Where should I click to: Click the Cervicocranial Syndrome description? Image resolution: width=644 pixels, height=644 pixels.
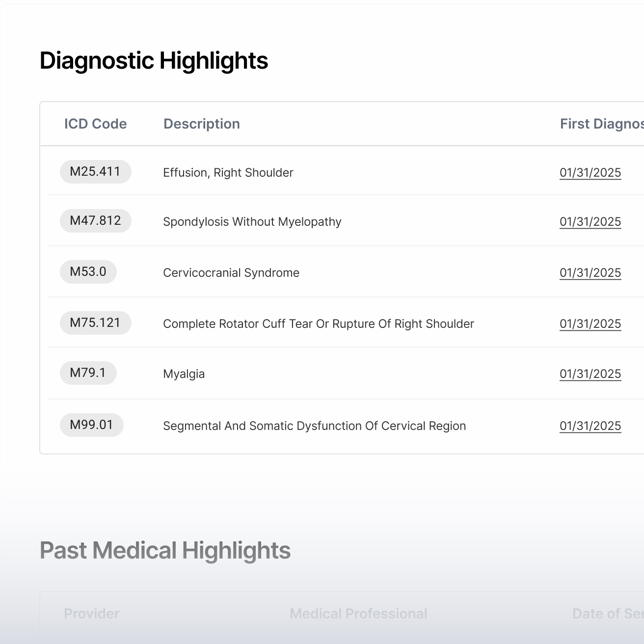[x=231, y=273]
